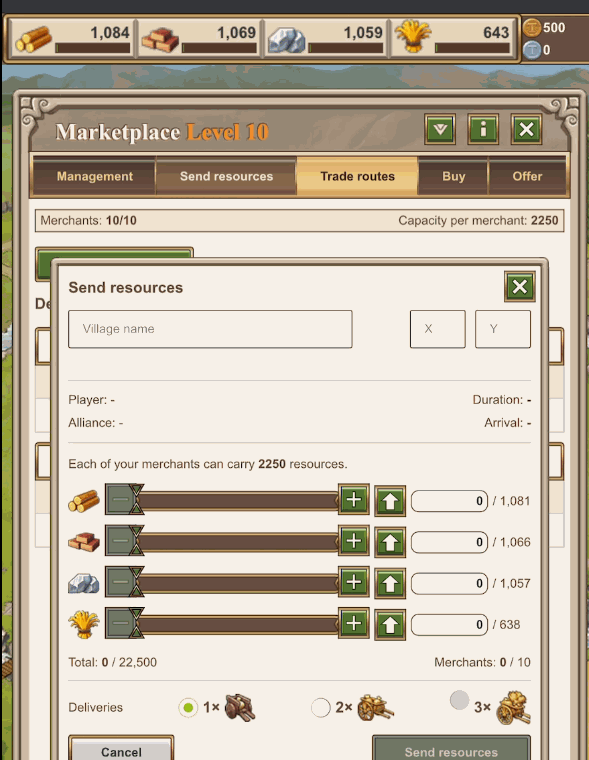Click the Marketplace info icon
The height and width of the screenshot is (760, 589).
[x=483, y=129]
